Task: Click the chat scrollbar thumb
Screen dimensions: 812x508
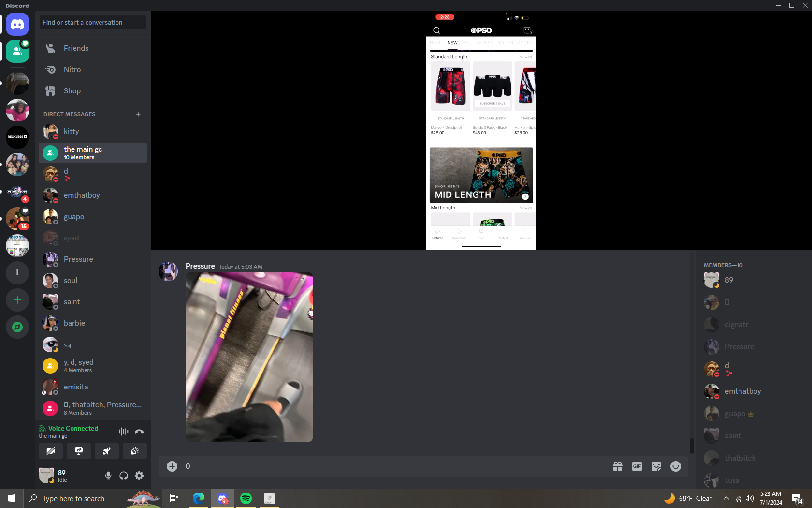Action: 692,446
